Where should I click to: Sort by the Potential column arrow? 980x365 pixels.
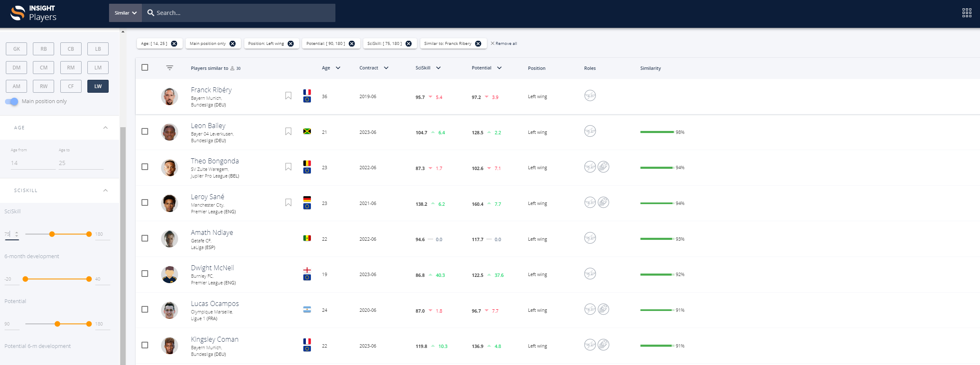point(499,68)
